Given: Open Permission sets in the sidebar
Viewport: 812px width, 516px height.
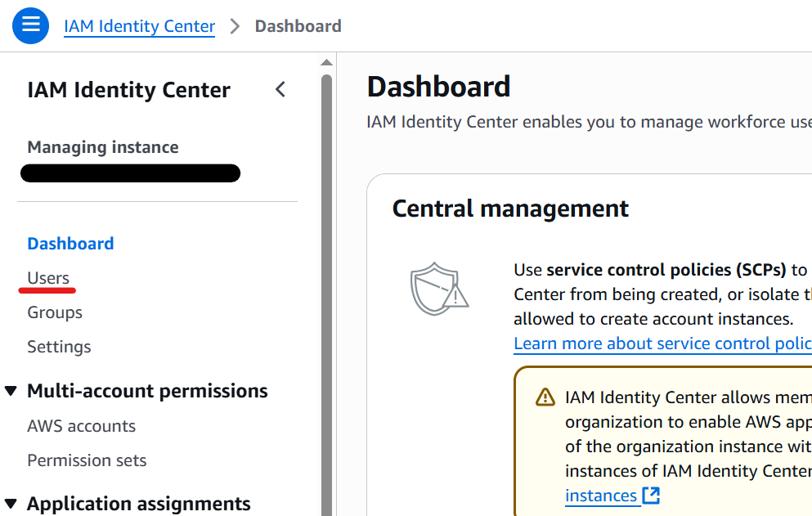Looking at the screenshot, I should [87, 460].
